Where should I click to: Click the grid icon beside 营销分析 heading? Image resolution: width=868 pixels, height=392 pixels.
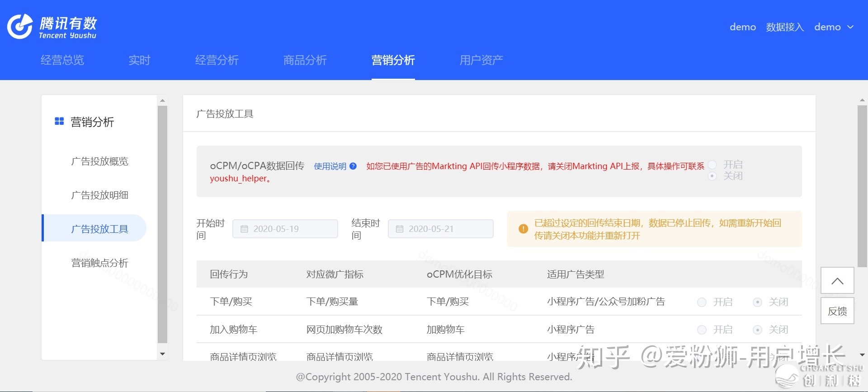click(x=59, y=122)
